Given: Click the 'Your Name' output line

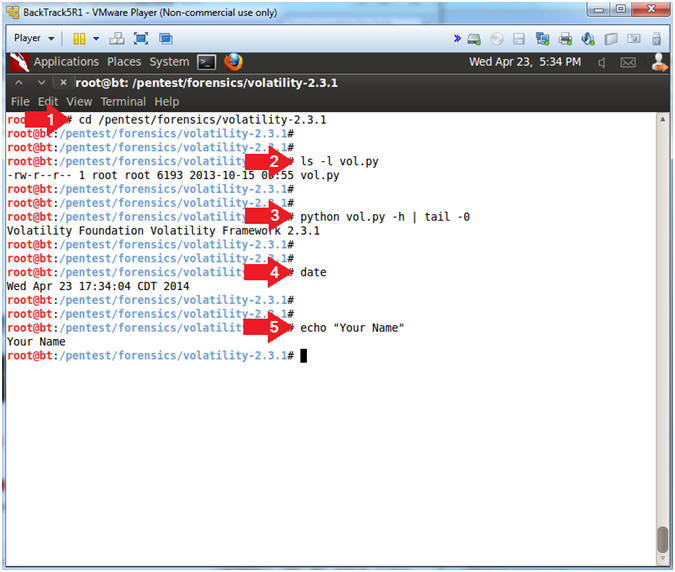Looking at the screenshot, I should click(36, 342).
